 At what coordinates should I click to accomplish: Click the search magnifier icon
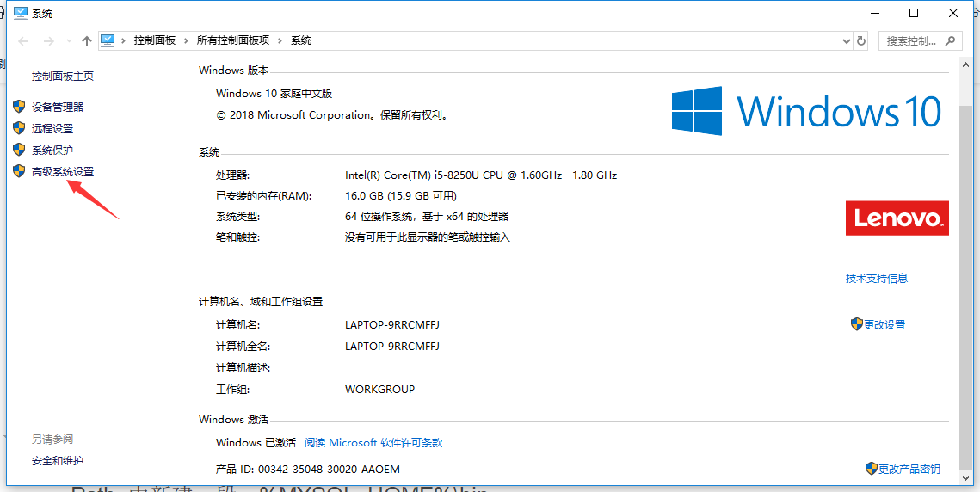(x=950, y=40)
